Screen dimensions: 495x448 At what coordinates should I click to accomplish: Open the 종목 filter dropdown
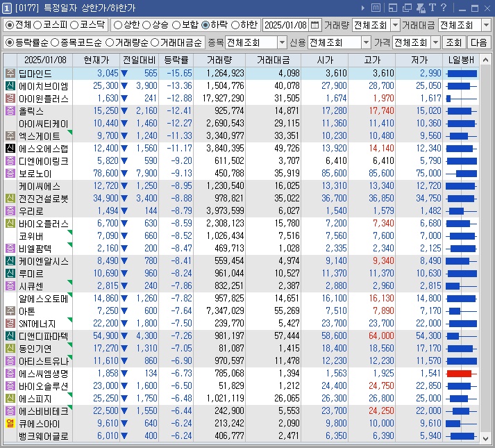pyautogui.click(x=282, y=42)
